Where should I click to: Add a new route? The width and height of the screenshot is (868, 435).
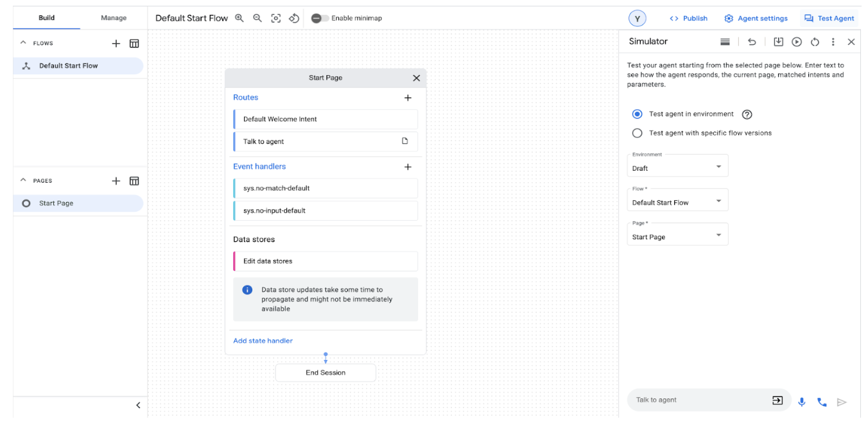click(x=408, y=98)
